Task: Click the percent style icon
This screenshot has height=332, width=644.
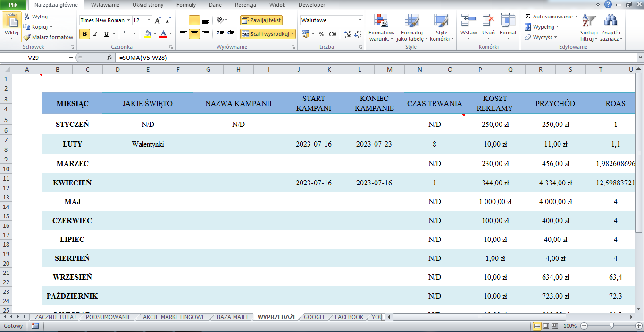Action: [x=321, y=34]
